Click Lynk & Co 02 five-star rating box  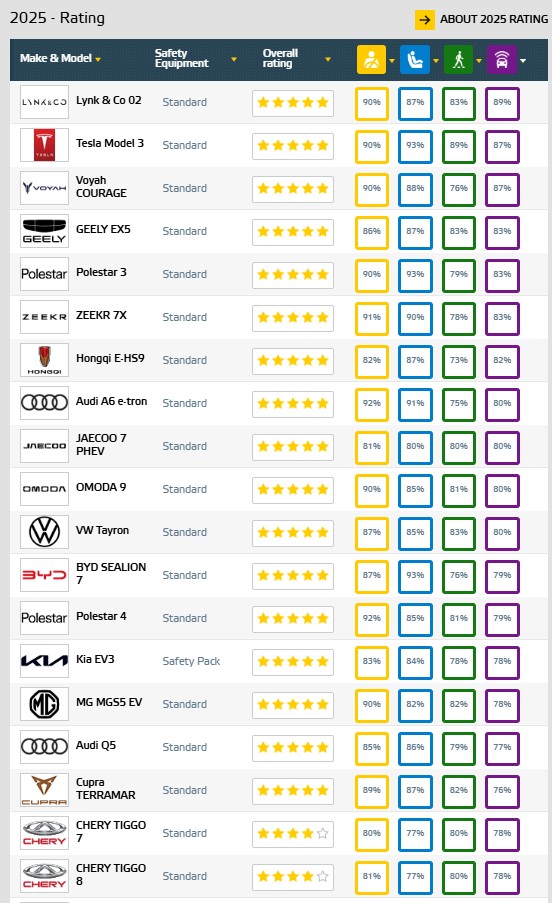click(293, 103)
